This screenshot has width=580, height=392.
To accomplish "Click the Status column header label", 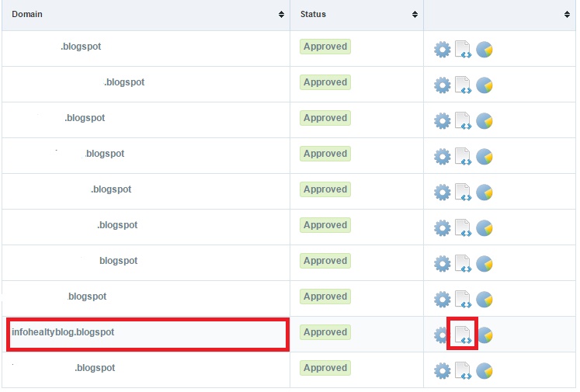I will pyautogui.click(x=313, y=15).
